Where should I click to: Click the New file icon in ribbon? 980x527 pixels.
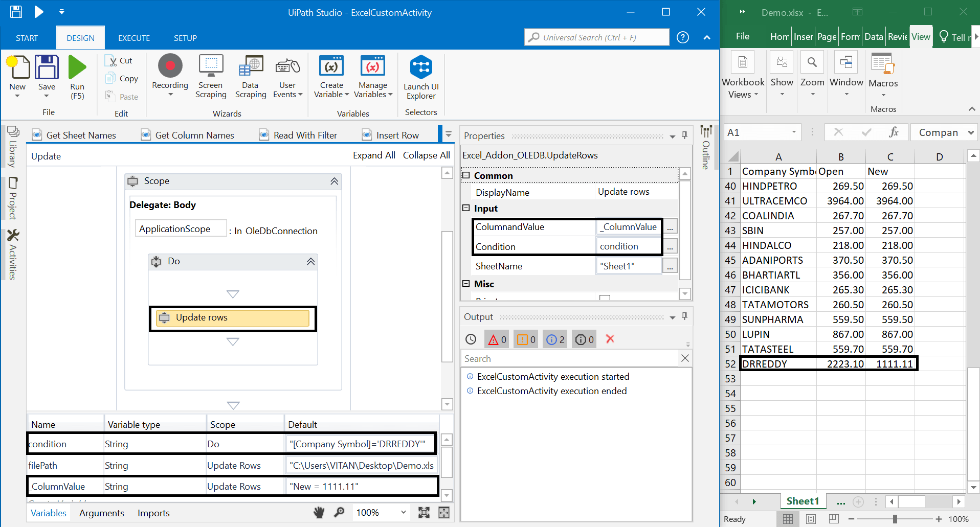(x=17, y=77)
